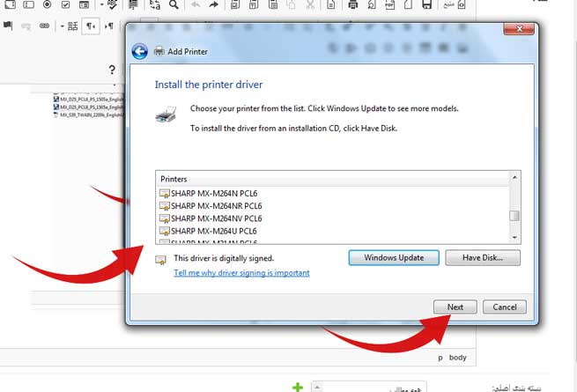
Task: Click the question mark help icon
Action: tap(112, 70)
